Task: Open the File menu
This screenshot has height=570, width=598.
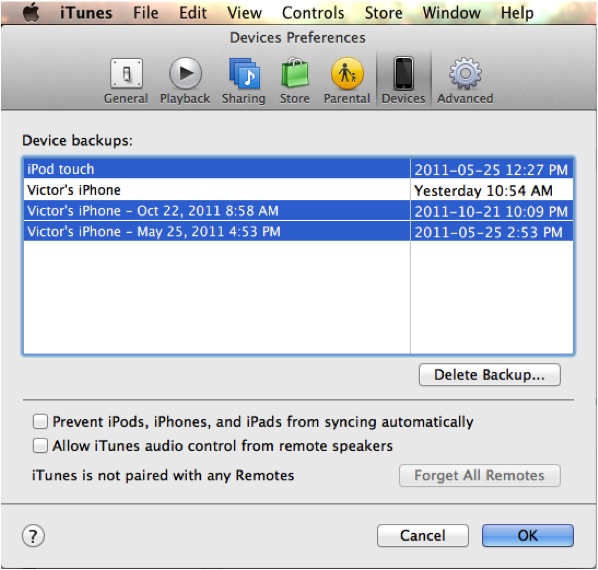Action: pyautogui.click(x=146, y=13)
